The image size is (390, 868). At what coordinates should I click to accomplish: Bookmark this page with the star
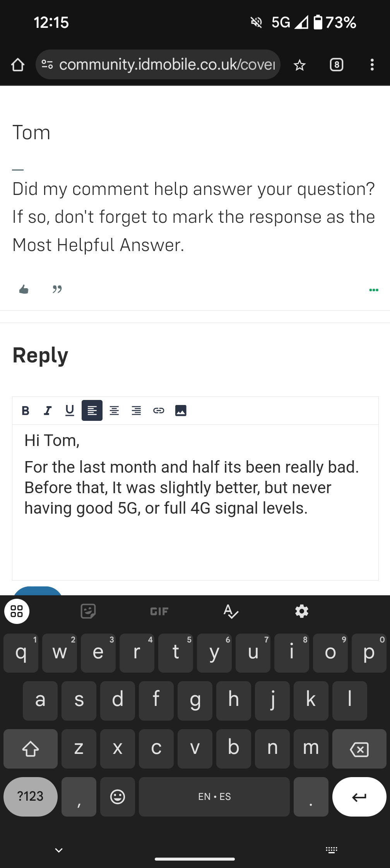pos(299,65)
